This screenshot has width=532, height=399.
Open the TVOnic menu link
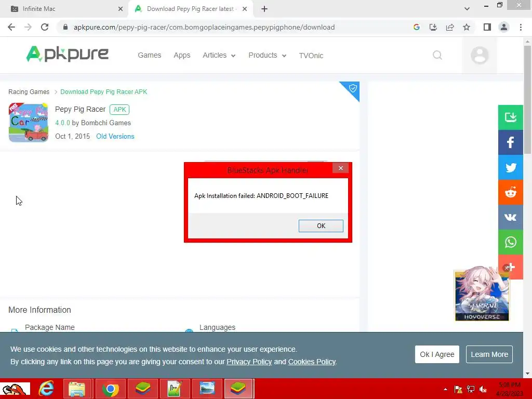click(311, 56)
